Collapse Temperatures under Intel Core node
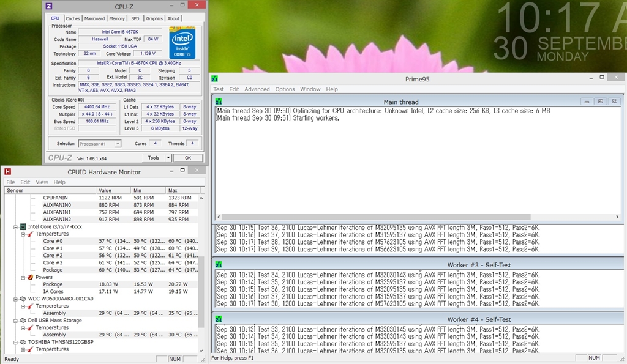This screenshot has height=364, width=627. click(23, 234)
